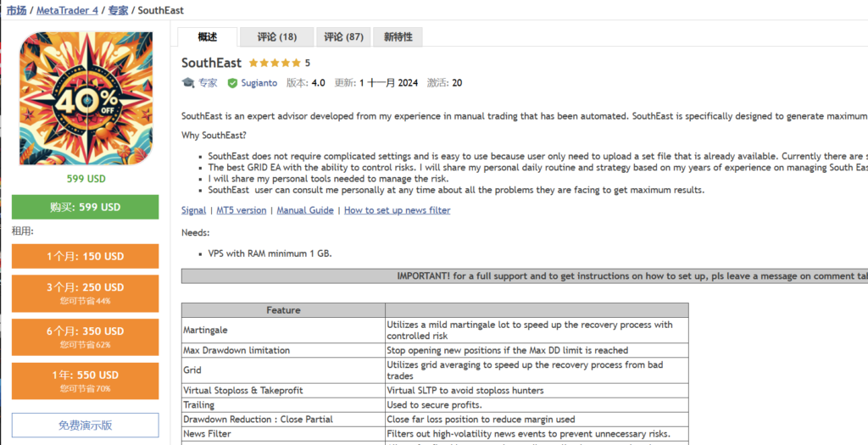Click How to set up news filter

397,210
